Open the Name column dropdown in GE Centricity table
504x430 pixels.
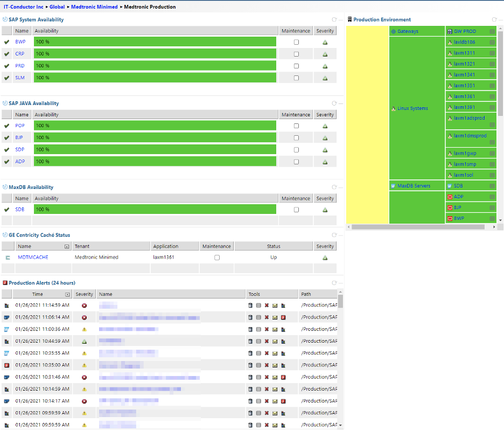(x=67, y=246)
